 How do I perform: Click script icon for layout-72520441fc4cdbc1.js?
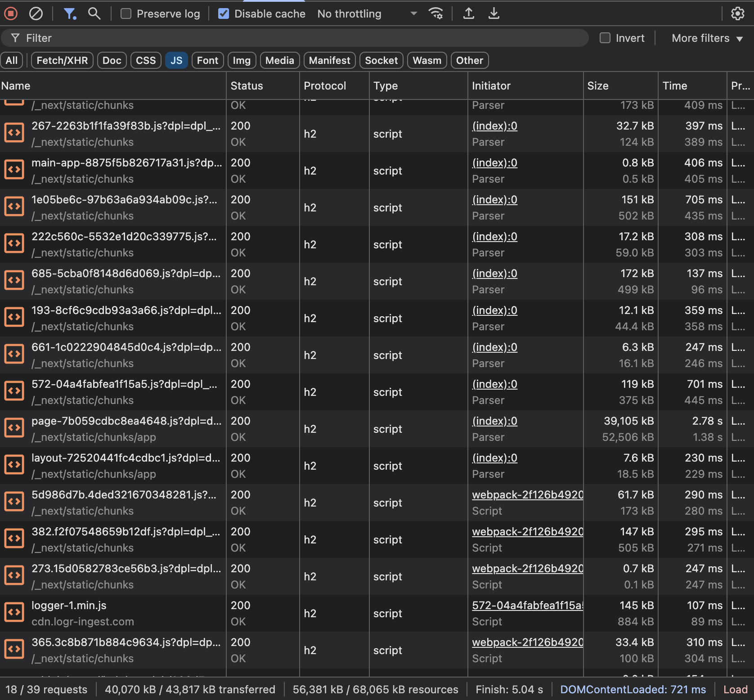(14, 465)
